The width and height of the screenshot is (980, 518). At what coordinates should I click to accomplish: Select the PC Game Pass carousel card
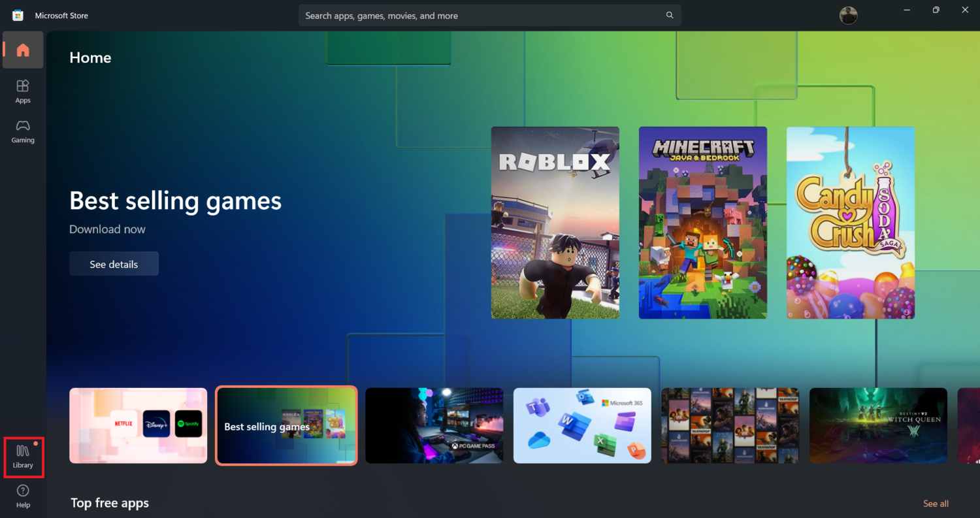[x=434, y=425]
